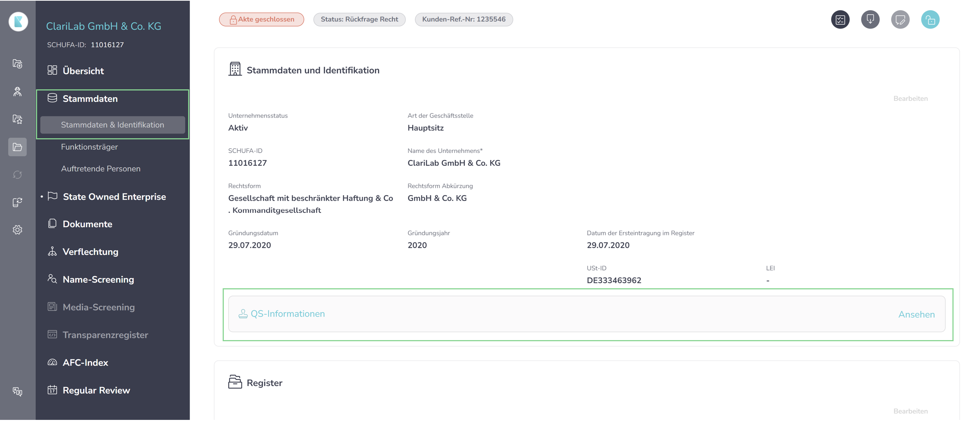The height and width of the screenshot is (421, 980).
Task: Open the Funktionsträger submenu
Action: tap(89, 147)
